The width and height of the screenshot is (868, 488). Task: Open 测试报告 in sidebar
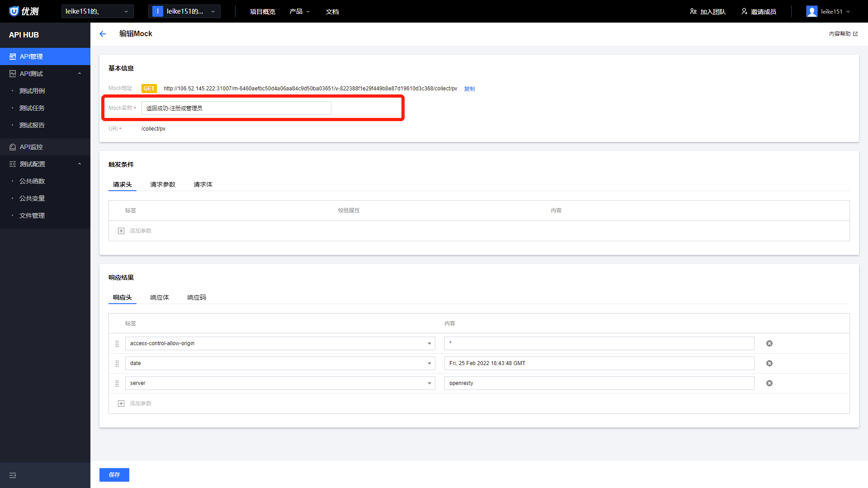[32, 125]
